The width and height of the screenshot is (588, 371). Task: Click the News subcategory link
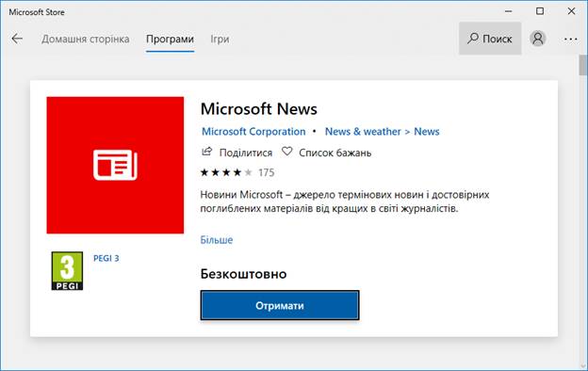tap(427, 132)
